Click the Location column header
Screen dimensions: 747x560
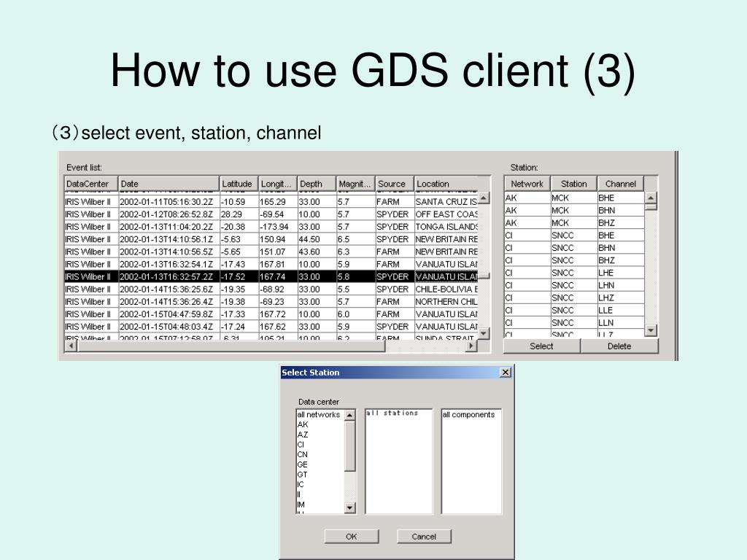tap(446, 184)
